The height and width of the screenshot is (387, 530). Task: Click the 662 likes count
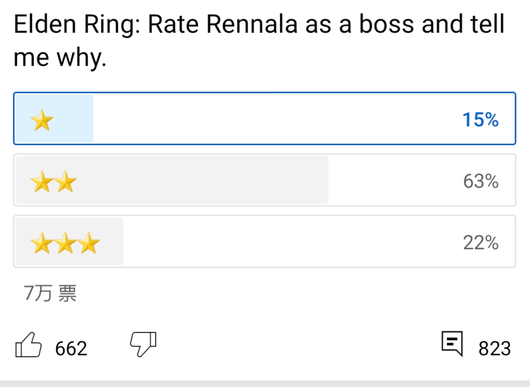point(71,349)
